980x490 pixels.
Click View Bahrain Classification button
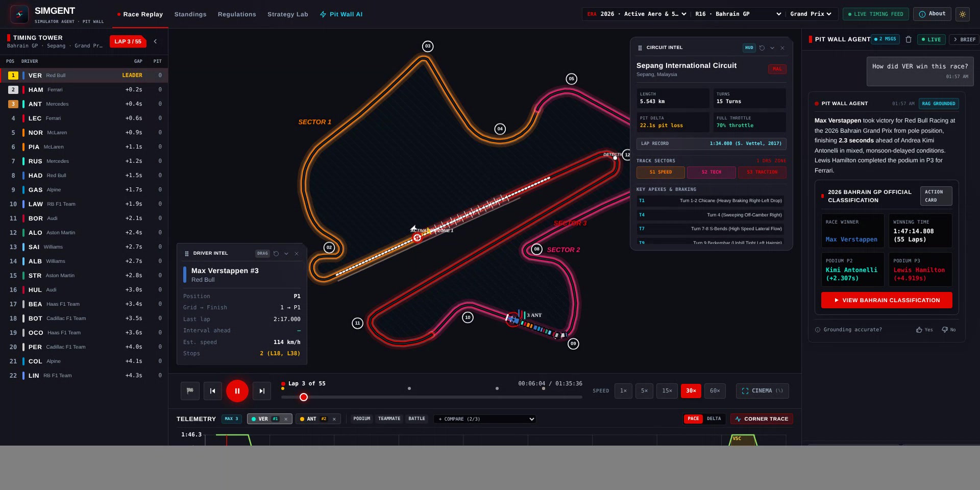coord(887,300)
